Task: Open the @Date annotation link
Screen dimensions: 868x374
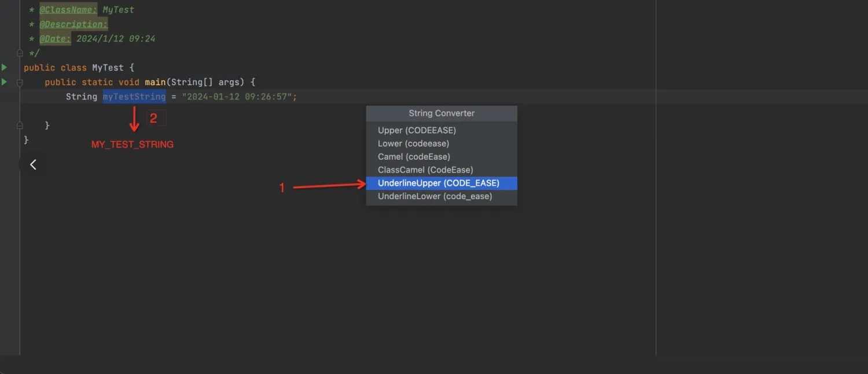Action: [x=55, y=38]
